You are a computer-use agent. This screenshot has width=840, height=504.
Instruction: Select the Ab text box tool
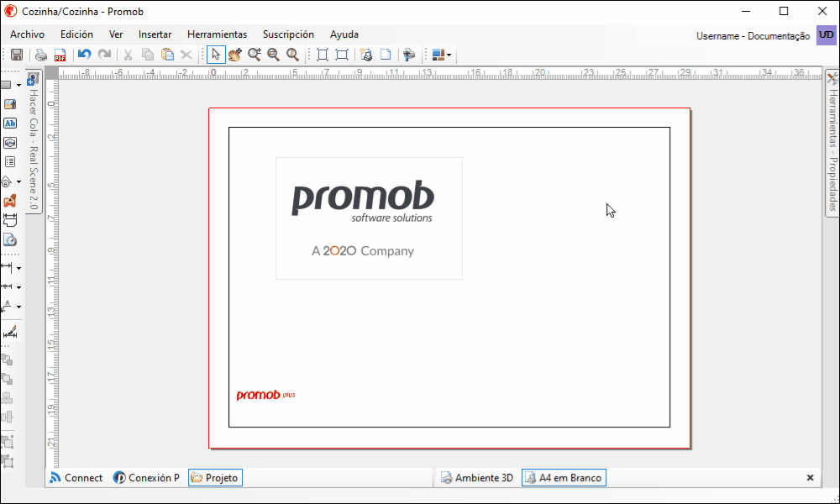tap(9, 123)
